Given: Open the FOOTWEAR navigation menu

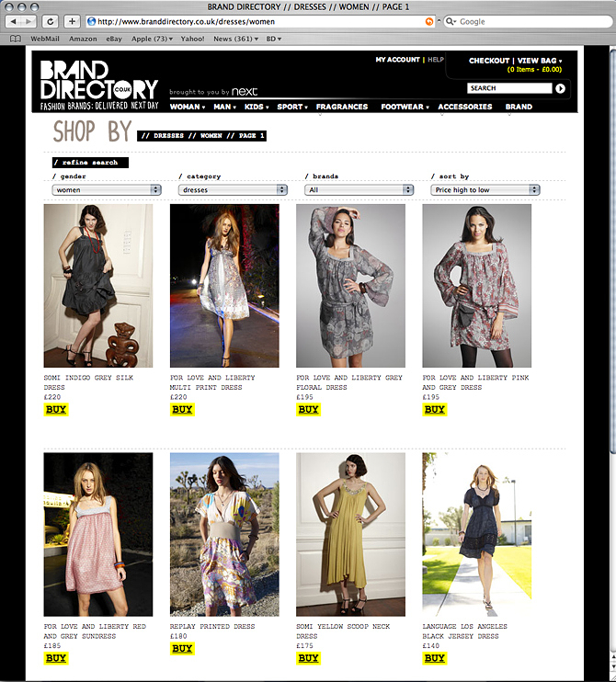Looking at the screenshot, I should point(405,107).
